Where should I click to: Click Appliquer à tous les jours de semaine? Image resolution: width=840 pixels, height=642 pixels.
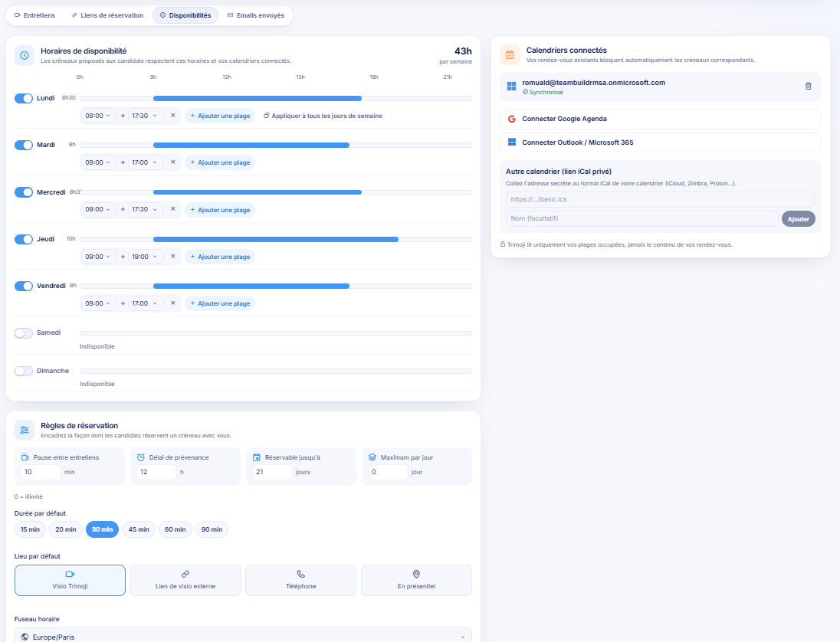[x=323, y=116]
